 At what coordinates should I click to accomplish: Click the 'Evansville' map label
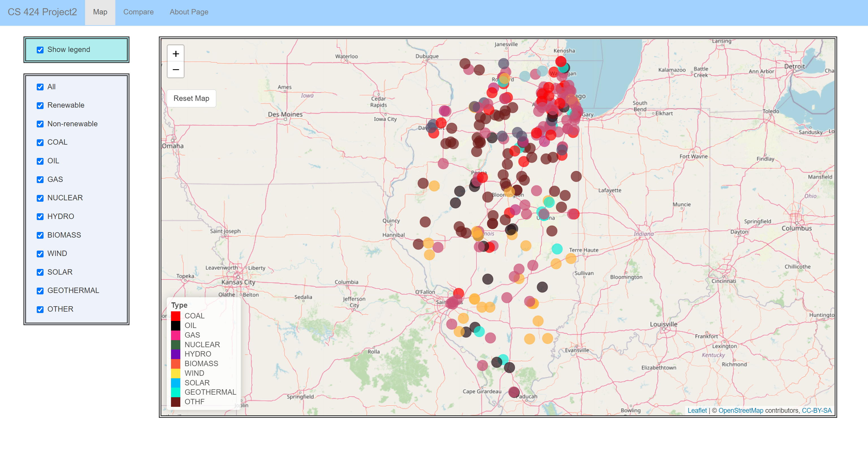point(577,350)
